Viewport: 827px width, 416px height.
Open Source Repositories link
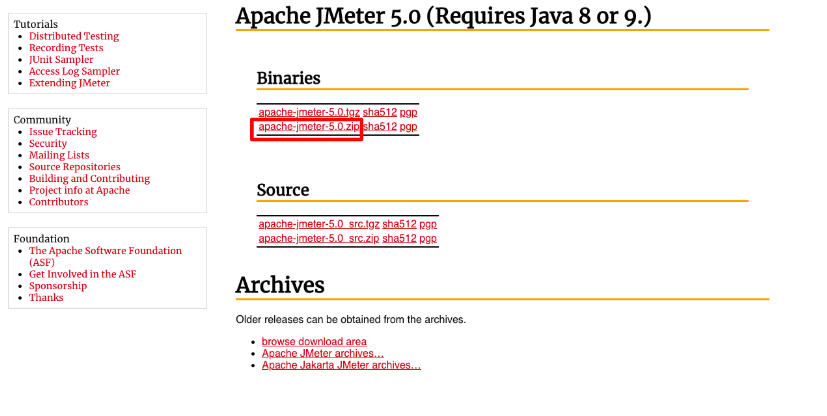point(74,167)
